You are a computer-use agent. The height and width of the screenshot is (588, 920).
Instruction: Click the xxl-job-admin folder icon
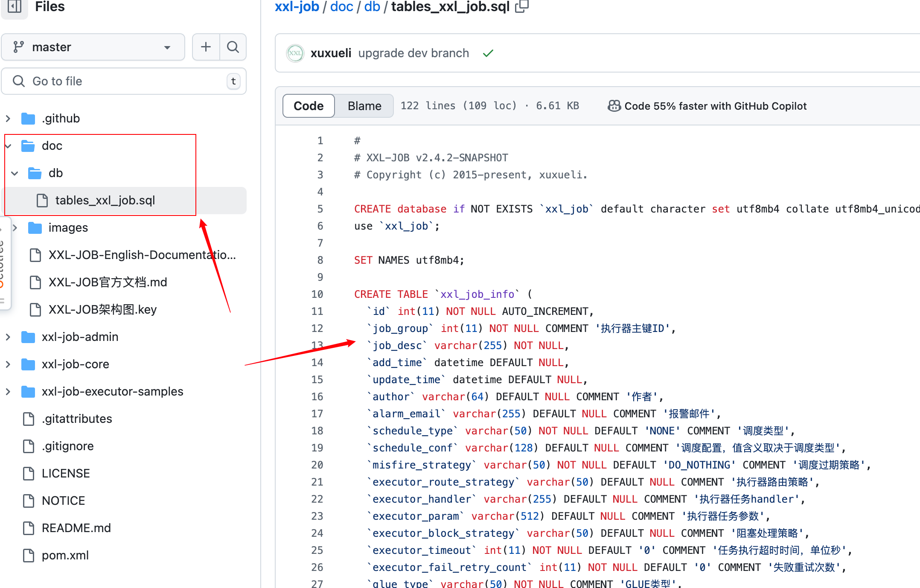tap(28, 337)
